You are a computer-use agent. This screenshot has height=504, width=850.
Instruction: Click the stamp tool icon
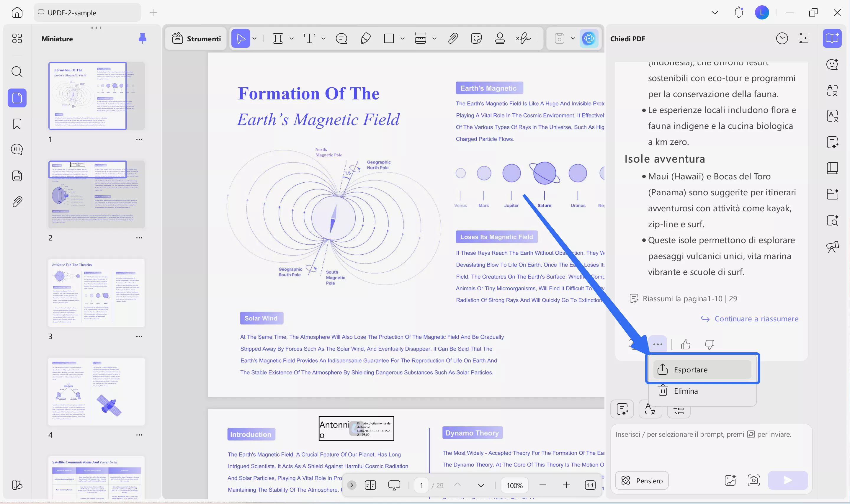500,38
